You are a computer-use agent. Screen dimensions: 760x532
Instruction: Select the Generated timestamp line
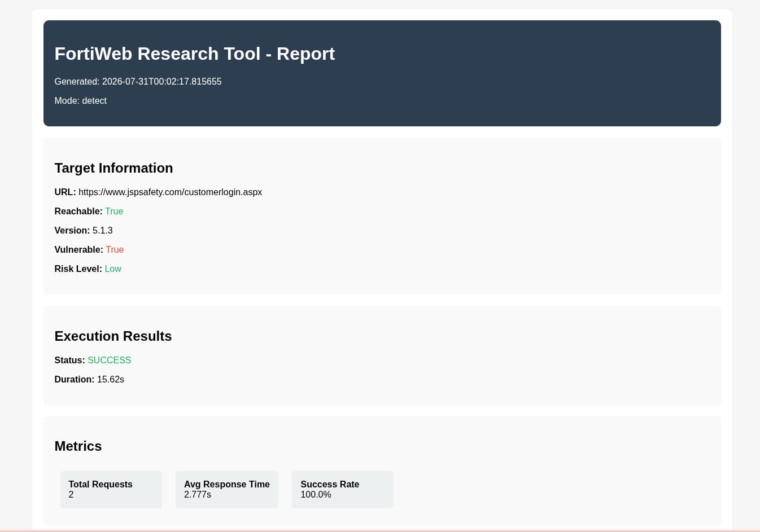138,82
